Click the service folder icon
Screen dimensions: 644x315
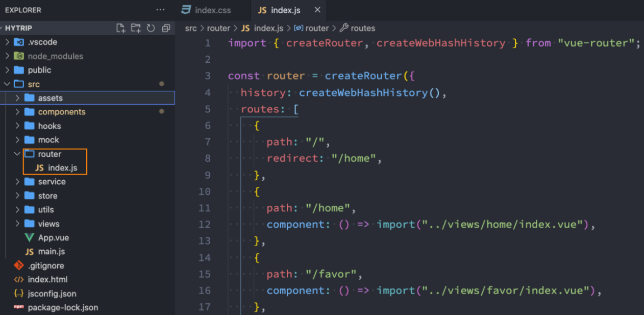pos(29,182)
